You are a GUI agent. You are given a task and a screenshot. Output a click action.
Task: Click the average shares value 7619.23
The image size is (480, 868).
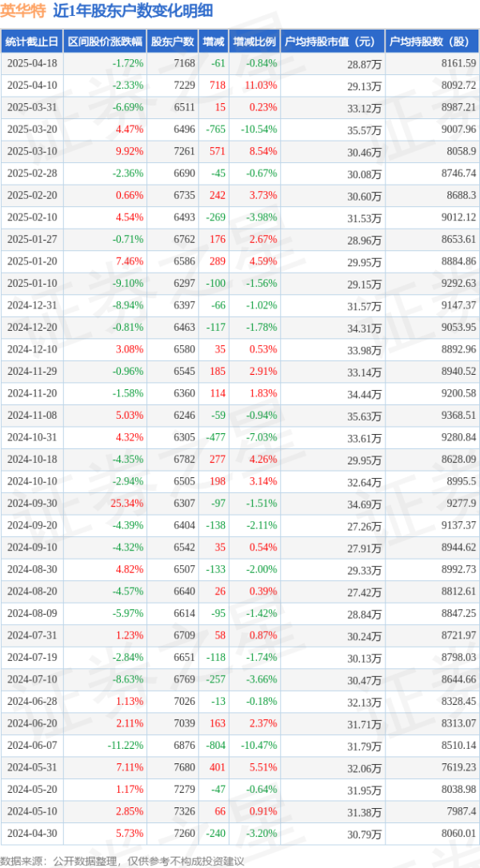tap(459, 769)
